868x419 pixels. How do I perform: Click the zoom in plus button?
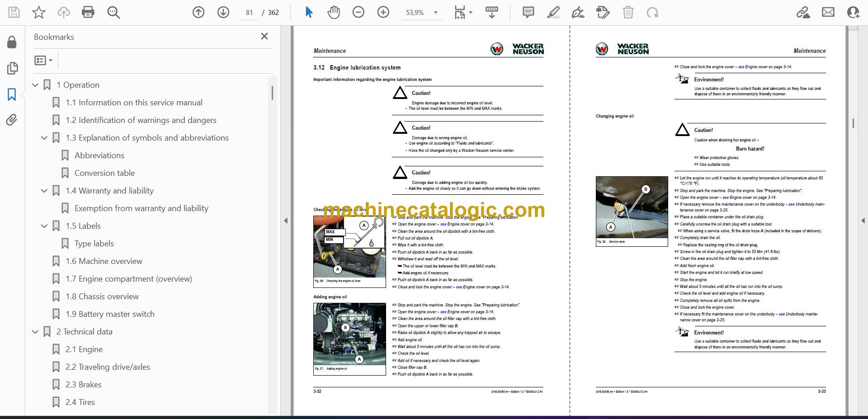(383, 12)
